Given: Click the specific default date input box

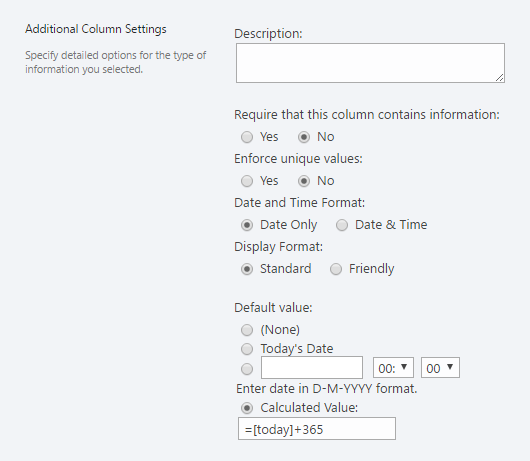Looking at the screenshot, I should click(x=312, y=367).
